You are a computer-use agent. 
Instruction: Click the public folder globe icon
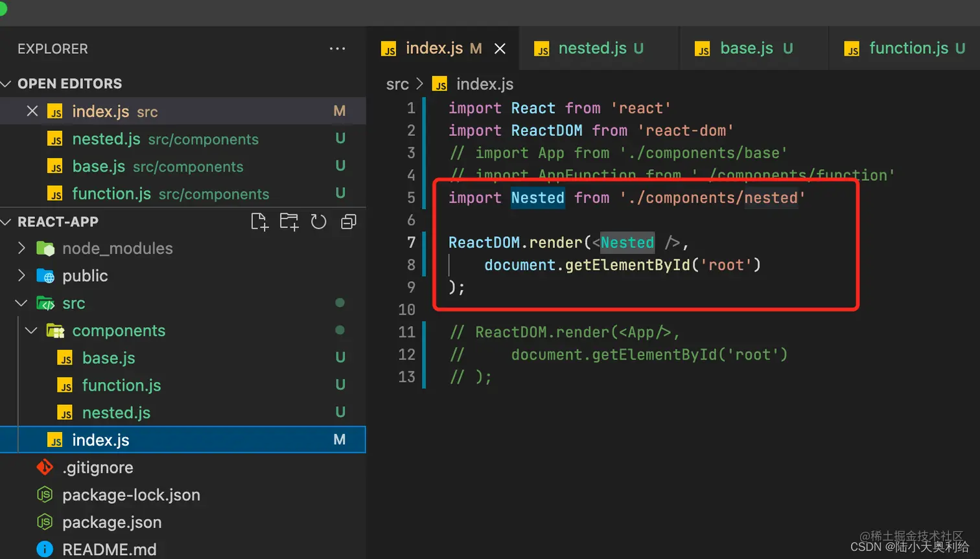pyautogui.click(x=45, y=275)
